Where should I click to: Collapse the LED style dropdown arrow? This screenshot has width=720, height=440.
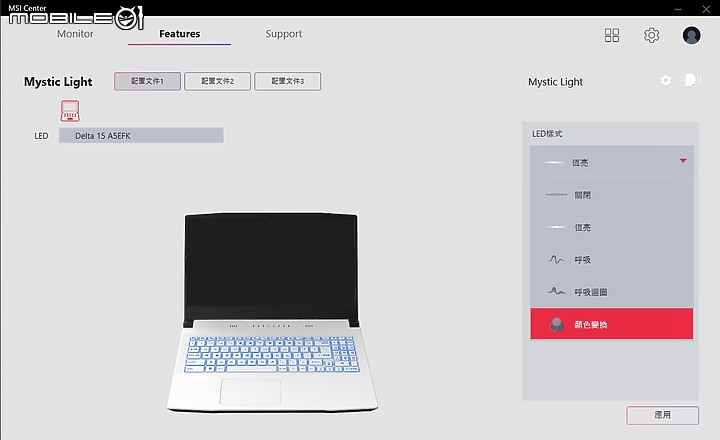(x=683, y=161)
